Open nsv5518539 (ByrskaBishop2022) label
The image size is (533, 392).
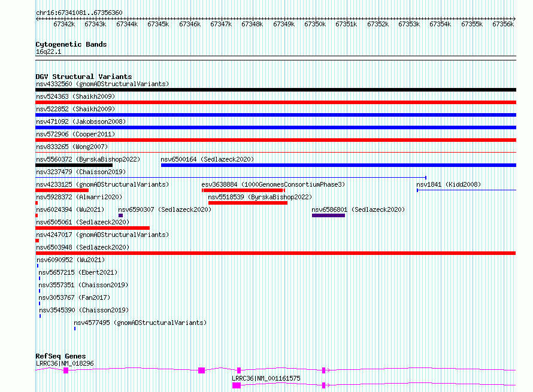260,197
